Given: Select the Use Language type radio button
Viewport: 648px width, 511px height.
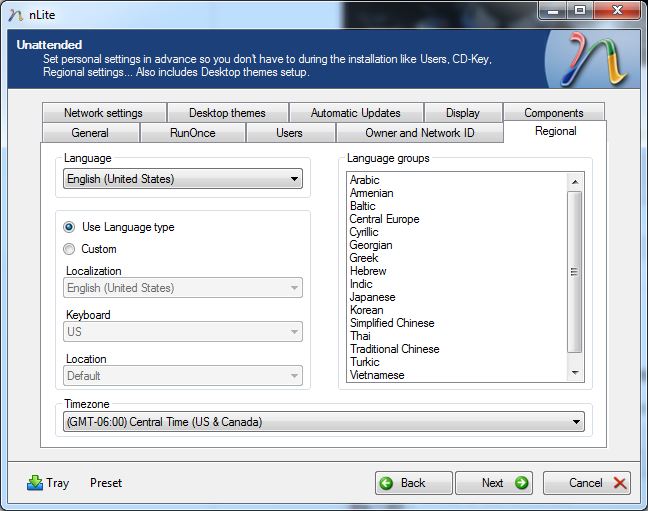Looking at the screenshot, I should (x=69, y=227).
